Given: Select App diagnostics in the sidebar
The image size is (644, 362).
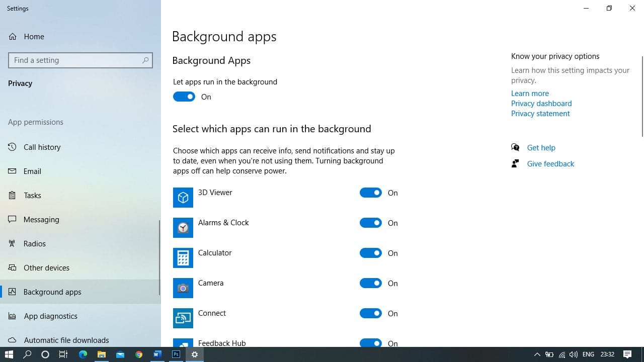Looking at the screenshot, I should click(50, 316).
